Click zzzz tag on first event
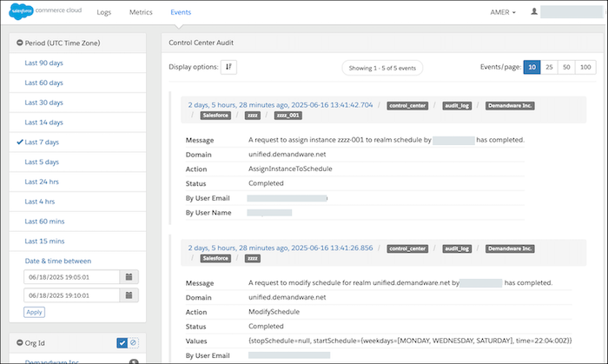The width and height of the screenshot is (608, 364). point(253,116)
